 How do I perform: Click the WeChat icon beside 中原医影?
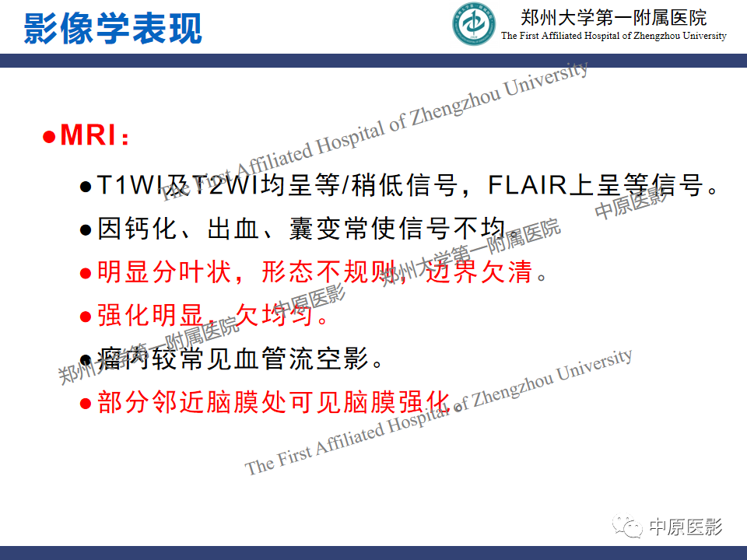click(x=627, y=527)
